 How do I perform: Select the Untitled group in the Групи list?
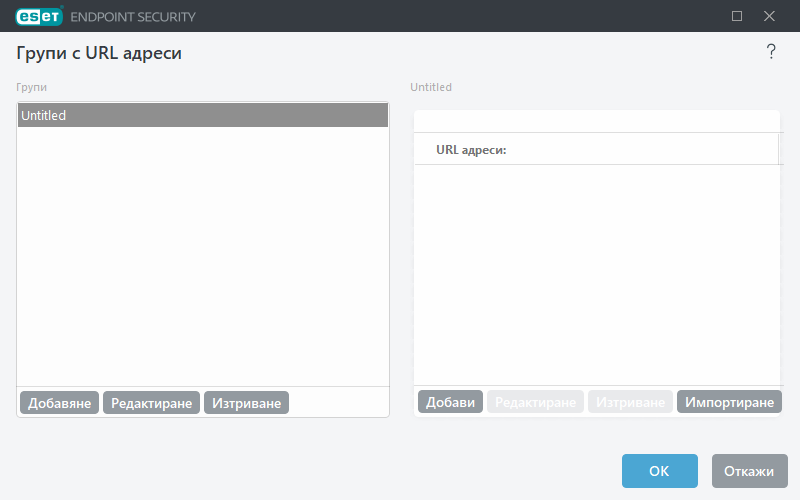pyautogui.click(x=203, y=115)
